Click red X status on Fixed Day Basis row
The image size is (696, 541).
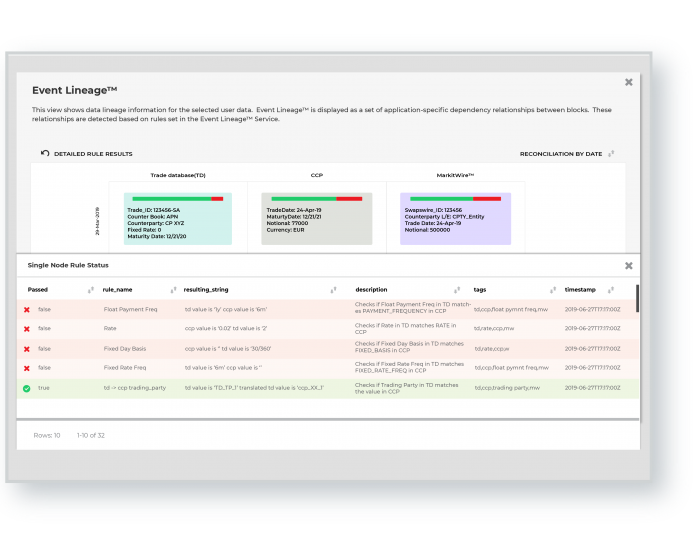point(27,348)
